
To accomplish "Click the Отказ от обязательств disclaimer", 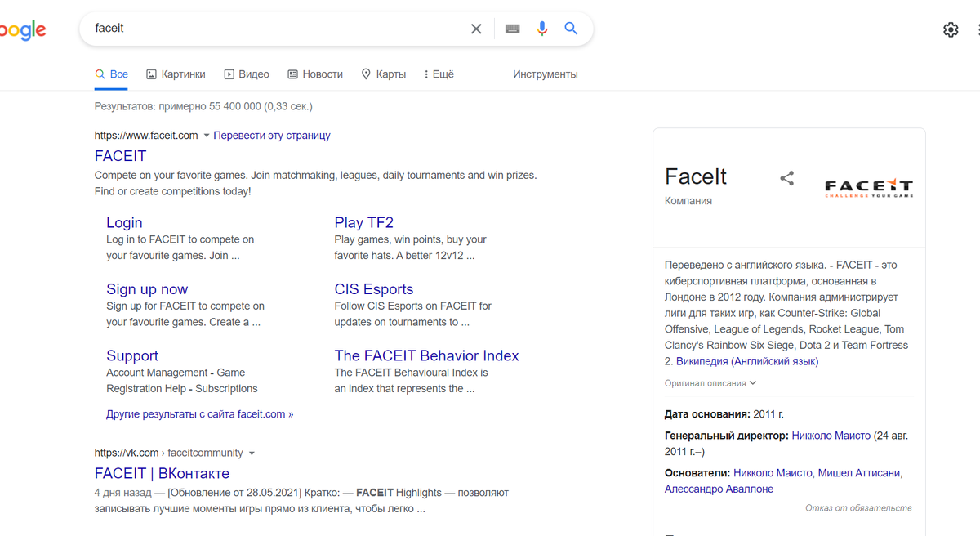I will (x=858, y=508).
